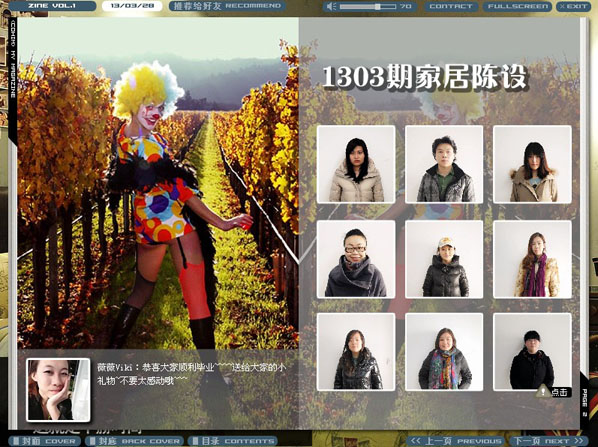Open the 目录 Contents page

(233, 441)
